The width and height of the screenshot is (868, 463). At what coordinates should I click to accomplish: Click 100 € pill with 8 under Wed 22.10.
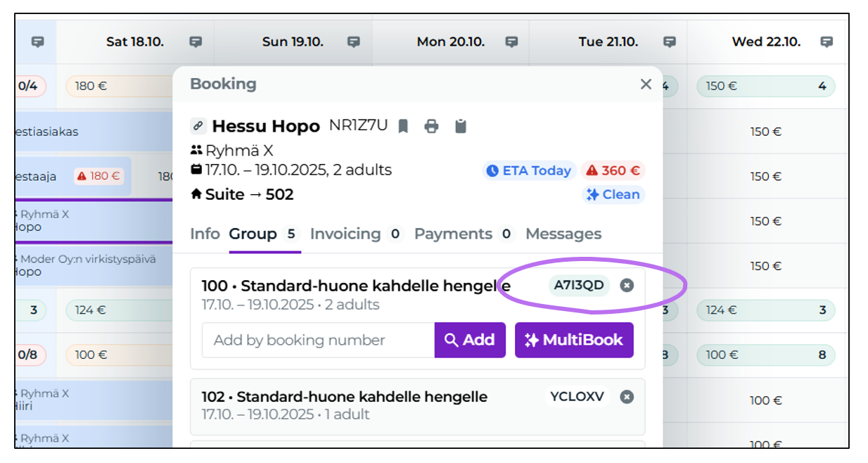click(x=765, y=355)
